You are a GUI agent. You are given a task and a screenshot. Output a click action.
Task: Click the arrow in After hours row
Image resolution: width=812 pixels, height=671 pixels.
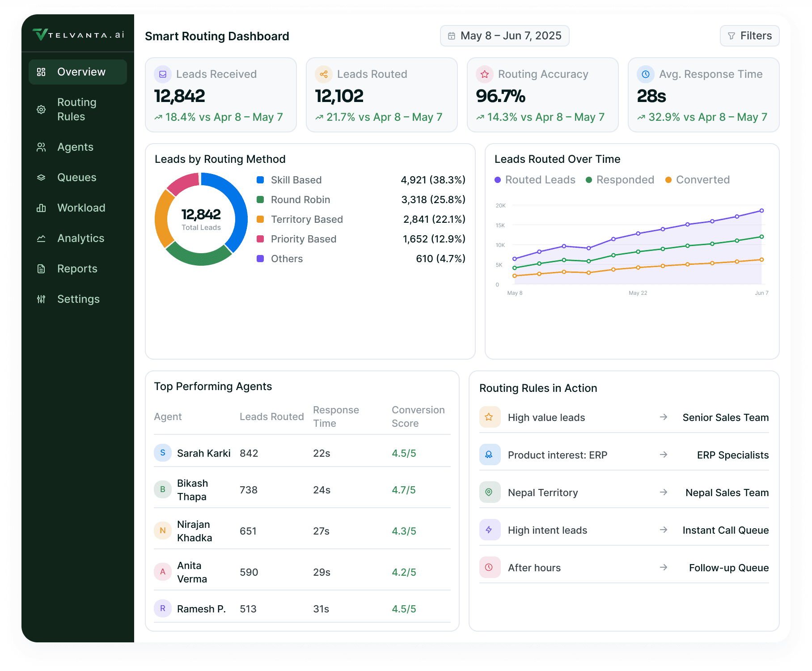[664, 567]
